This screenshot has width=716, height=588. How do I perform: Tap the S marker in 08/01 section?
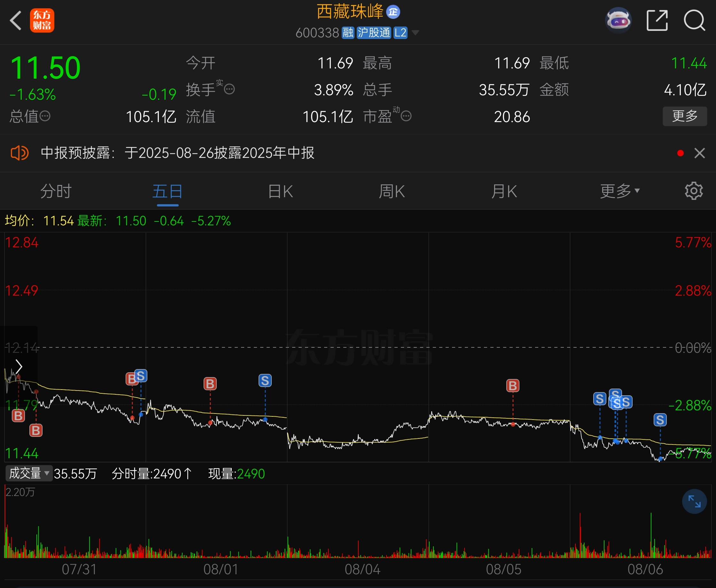click(x=265, y=381)
